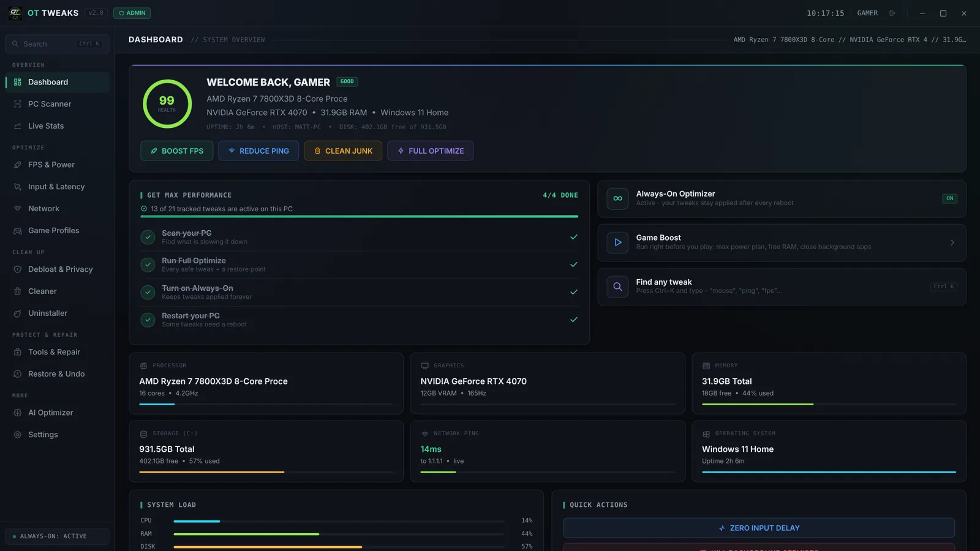Click the shield icon next to Debloat & Privacy
The width and height of the screenshot is (980, 551).
click(x=18, y=269)
